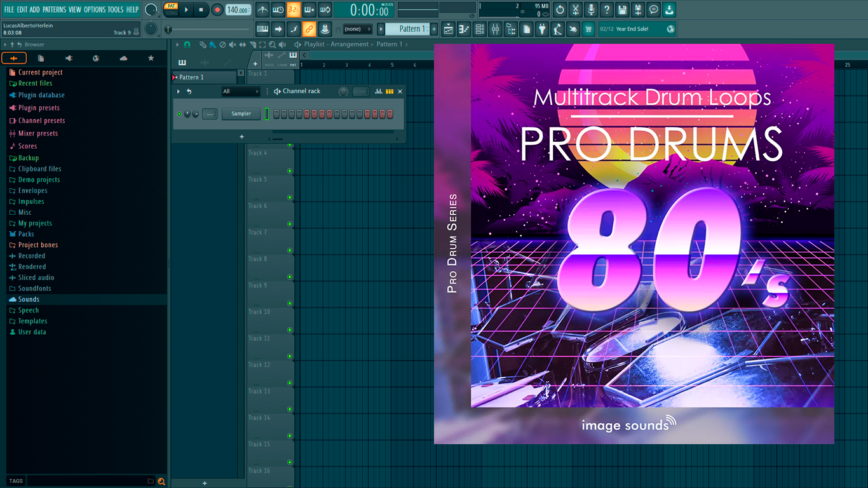Open the news globe icon
Image resolution: width=868 pixels, height=488 pixels.
[671, 29]
